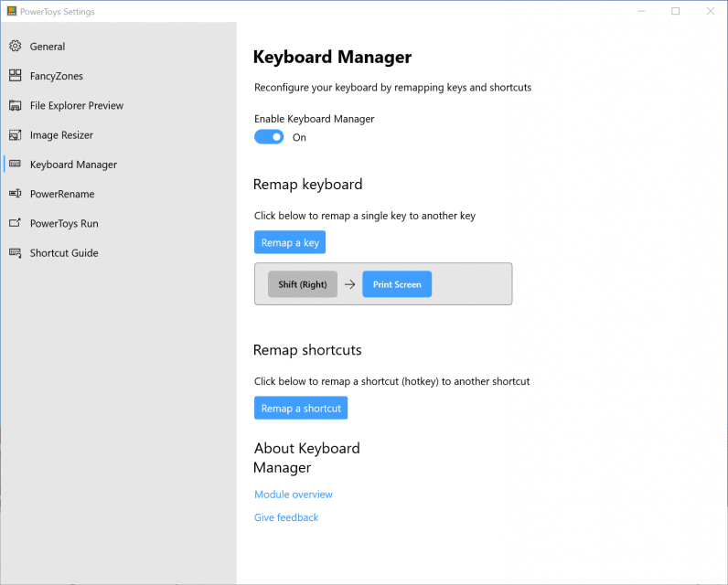Minimize the PowerToys Settings window

coord(642,11)
